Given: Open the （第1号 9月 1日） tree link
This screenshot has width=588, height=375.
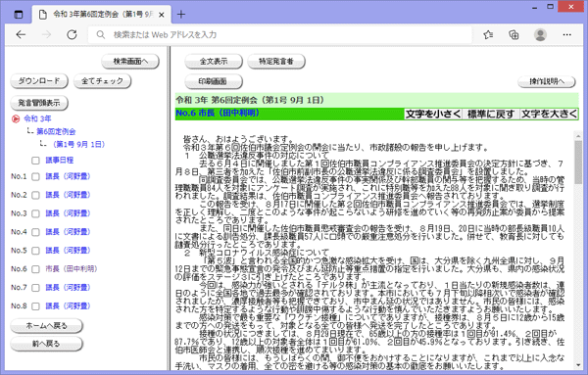Looking at the screenshot, I should tap(78, 144).
